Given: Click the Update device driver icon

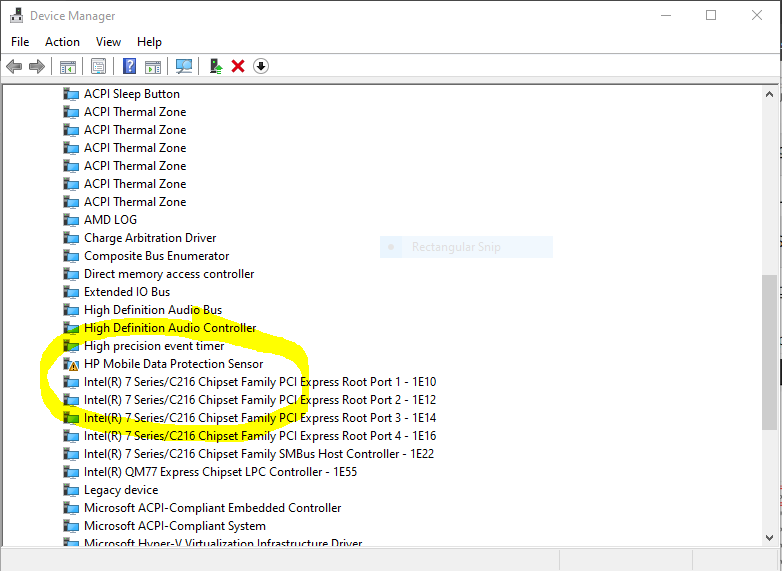Looking at the screenshot, I should pyautogui.click(x=215, y=66).
